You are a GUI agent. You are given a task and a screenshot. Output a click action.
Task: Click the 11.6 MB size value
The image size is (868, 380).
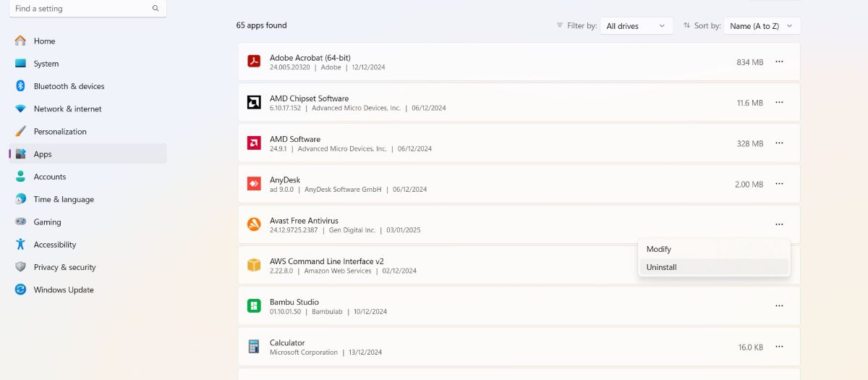[x=750, y=103]
